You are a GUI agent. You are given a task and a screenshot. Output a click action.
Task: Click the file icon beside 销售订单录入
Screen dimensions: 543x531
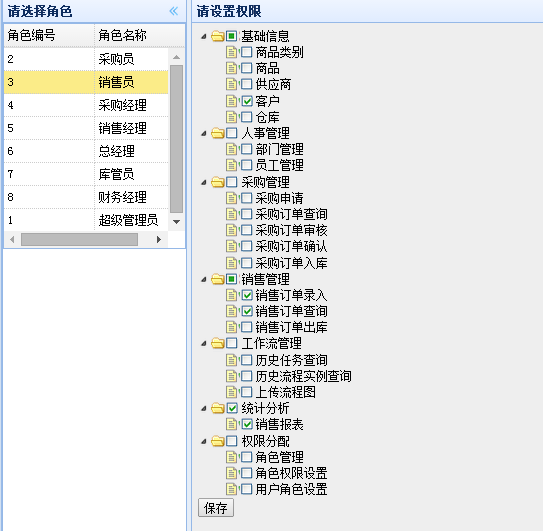pyautogui.click(x=231, y=295)
